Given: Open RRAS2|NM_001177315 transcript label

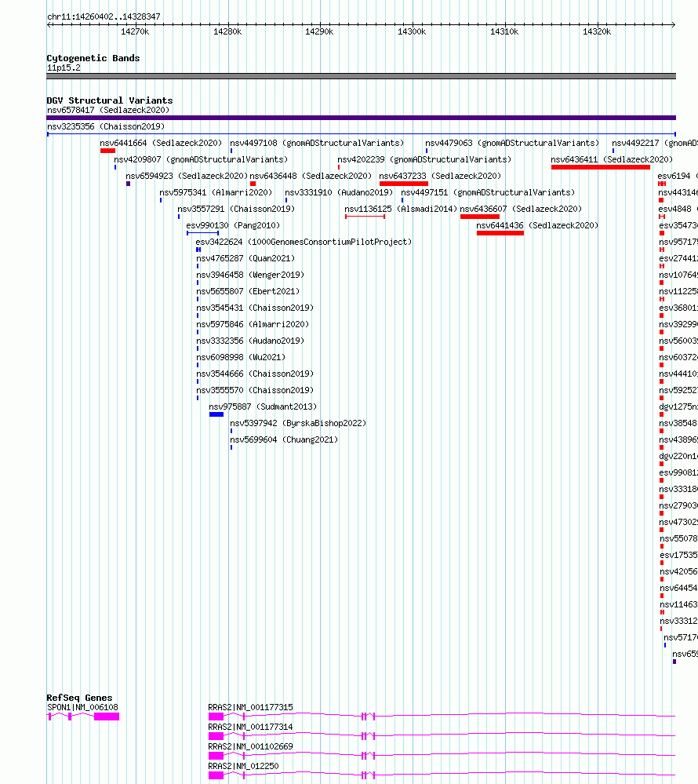Looking at the screenshot, I should (x=251, y=708).
